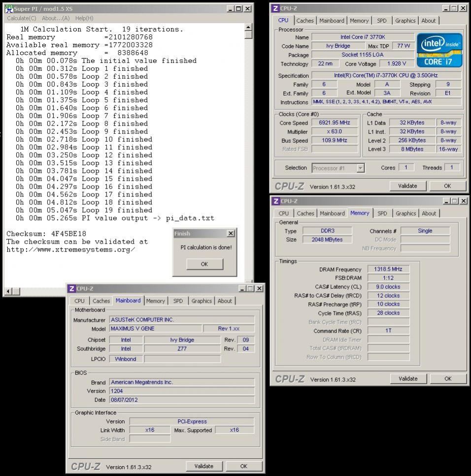471x476 pixels.
Task: Switch to Graphics tab in top CPU-Z window
Action: pyautogui.click(x=405, y=21)
